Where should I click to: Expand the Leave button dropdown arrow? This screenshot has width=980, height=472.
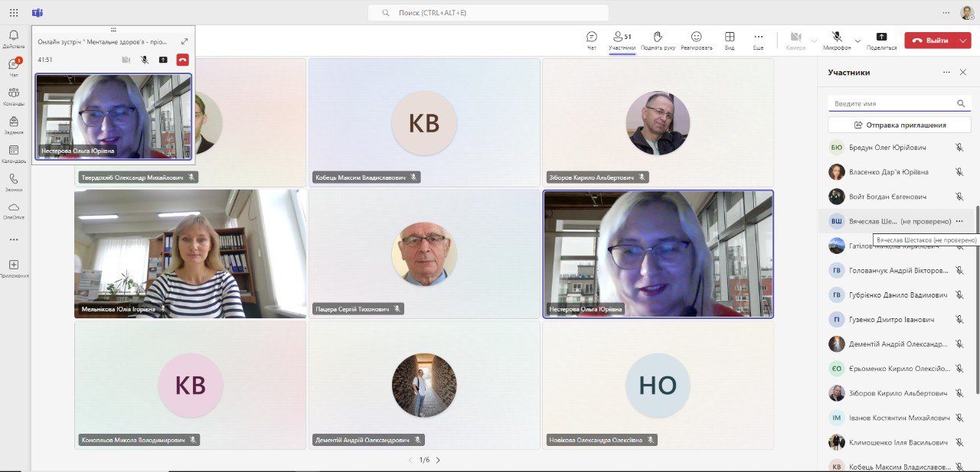962,41
